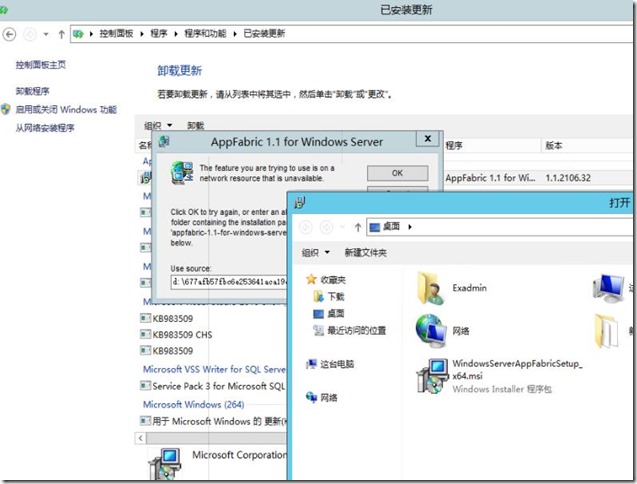
Task: Select the KB983509 CHS update row
Action: pos(176,334)
